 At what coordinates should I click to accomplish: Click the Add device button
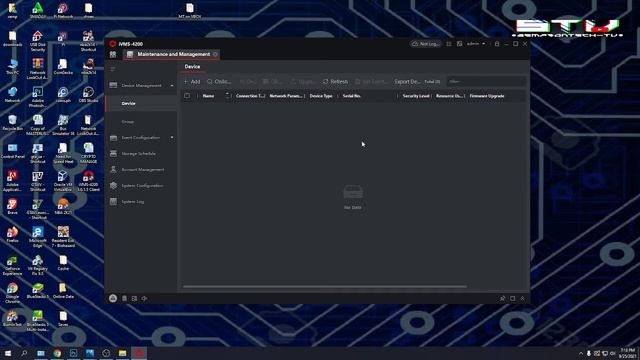(x=192, y=82)
